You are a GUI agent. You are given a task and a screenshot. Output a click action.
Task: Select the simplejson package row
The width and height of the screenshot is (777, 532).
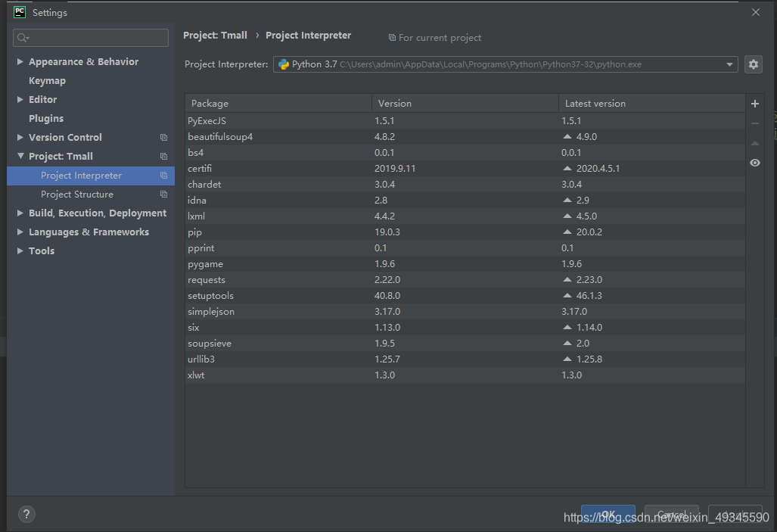[465, 311]
